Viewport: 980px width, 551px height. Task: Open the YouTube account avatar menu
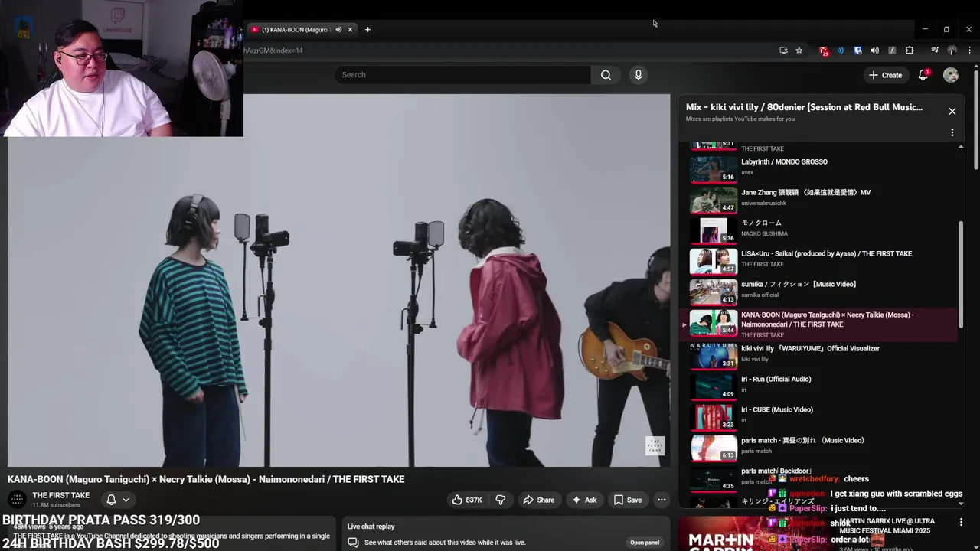point(951,75)
